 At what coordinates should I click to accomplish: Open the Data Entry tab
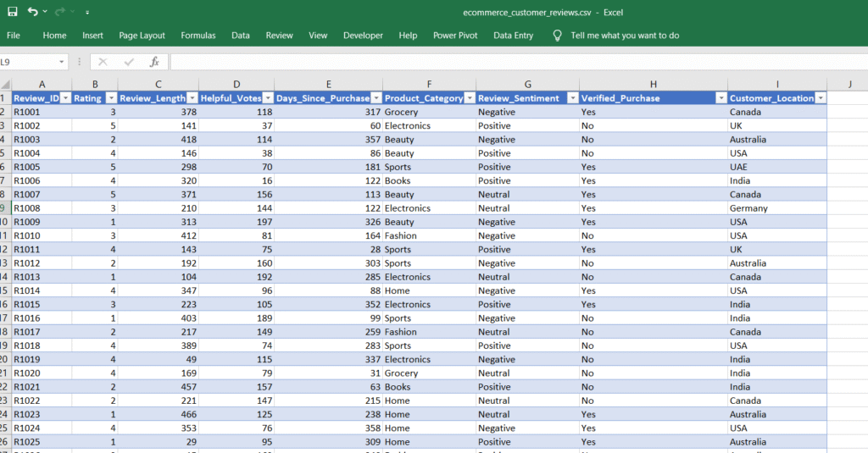[x=513, y=36]
